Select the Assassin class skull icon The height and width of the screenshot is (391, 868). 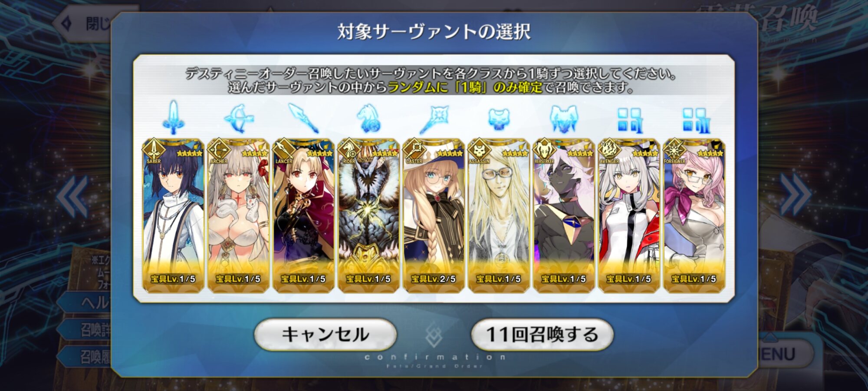pyautogui.click(x=499, y=119)
